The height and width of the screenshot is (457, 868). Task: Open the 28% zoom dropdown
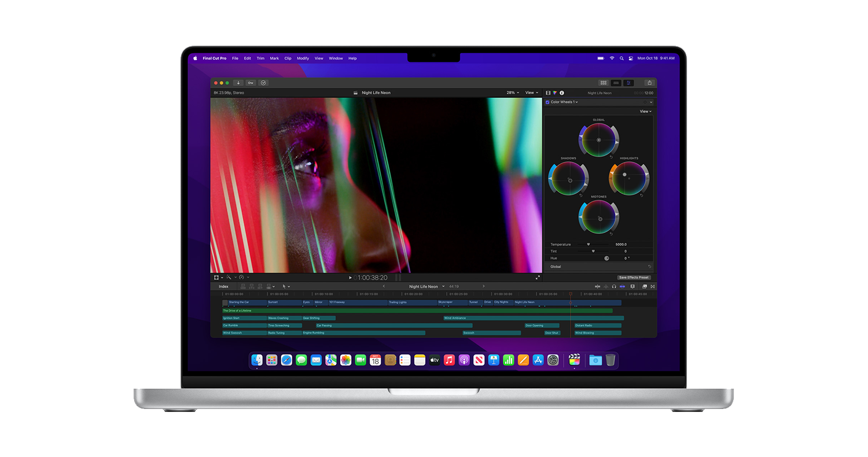[513, 93]
